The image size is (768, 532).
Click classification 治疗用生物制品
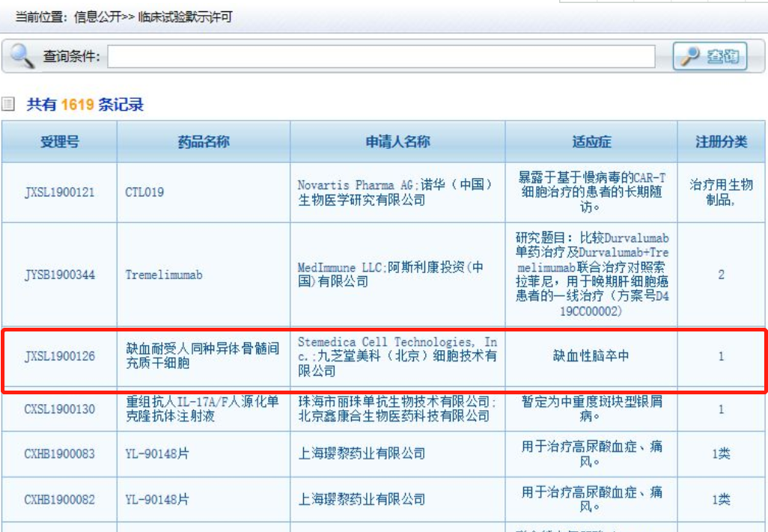[721, 192]
